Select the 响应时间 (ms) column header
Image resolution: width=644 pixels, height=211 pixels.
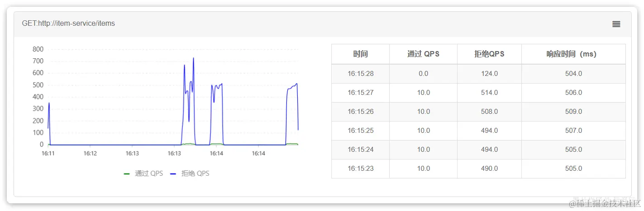tap(573, 54)
